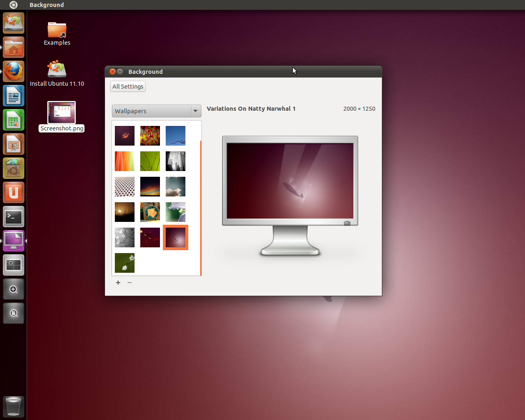Choose the blue sky bird-on-wire wallpaper

point(176,136)
